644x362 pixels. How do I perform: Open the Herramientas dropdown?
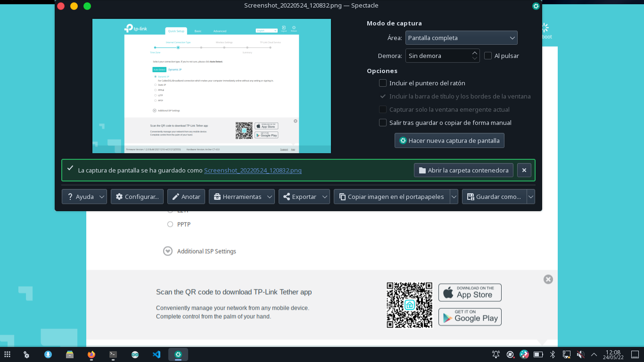coord(242,197)
